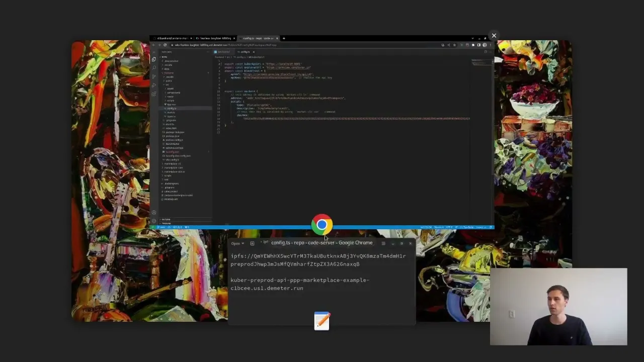
Task: Launch Chrome from the dock icon
Action: (x=322, y=224)
